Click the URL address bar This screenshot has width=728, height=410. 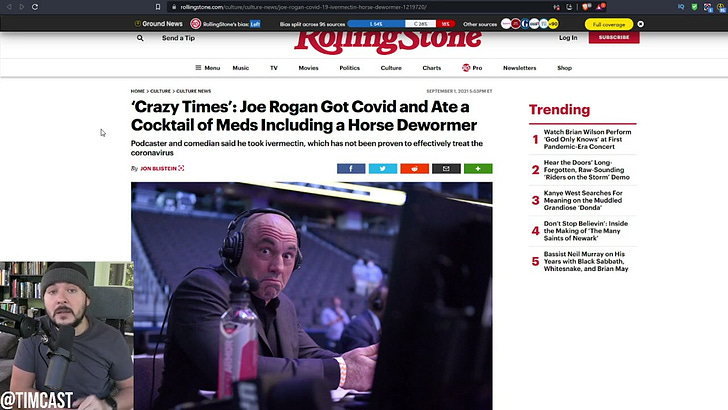coord(358,7)
